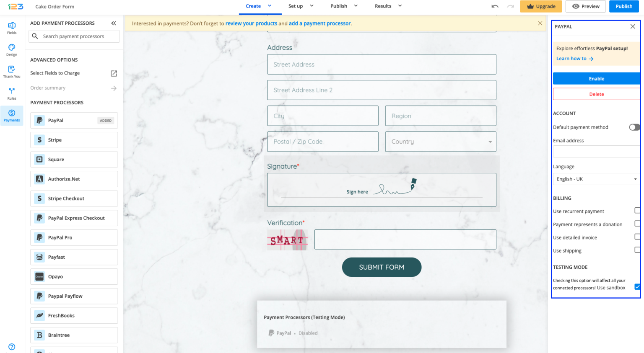
Task: Open the add a payment processor link
Action: click(319, 23)
